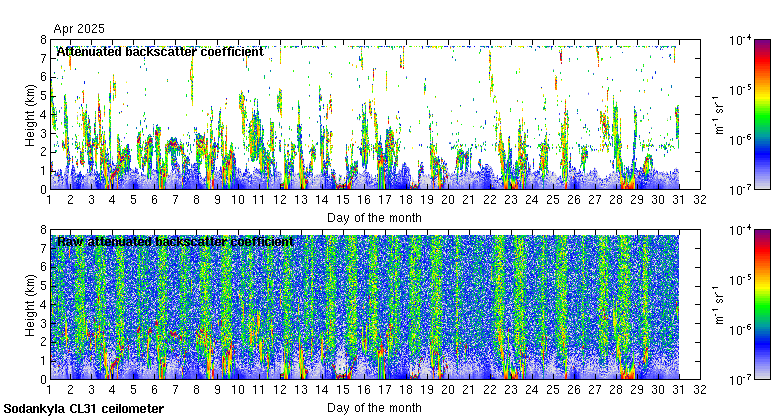Click day 28 on the upper plot's x-axis
Viewport: 780px width, 420px height.
pyautogui.click(x=616, y=200)
